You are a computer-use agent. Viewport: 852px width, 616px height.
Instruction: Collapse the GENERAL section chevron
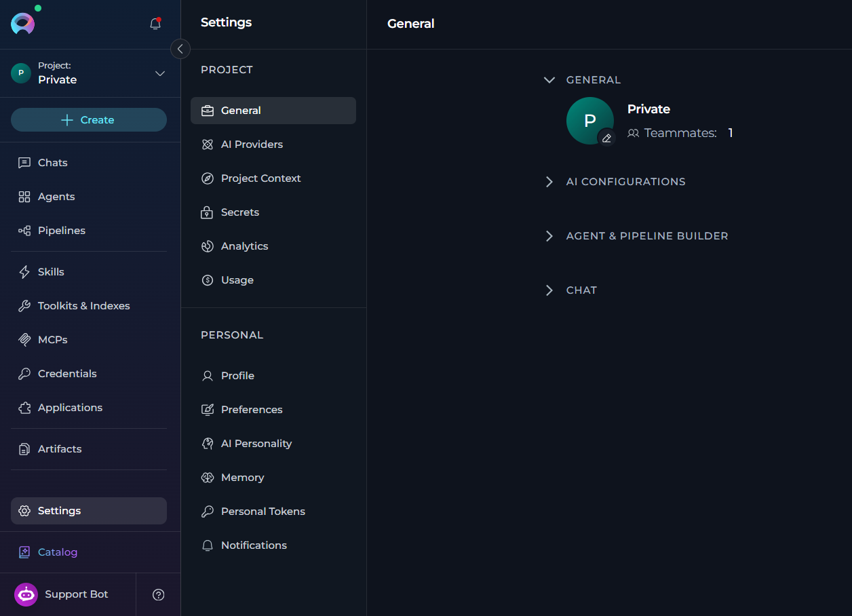[549, 80]
